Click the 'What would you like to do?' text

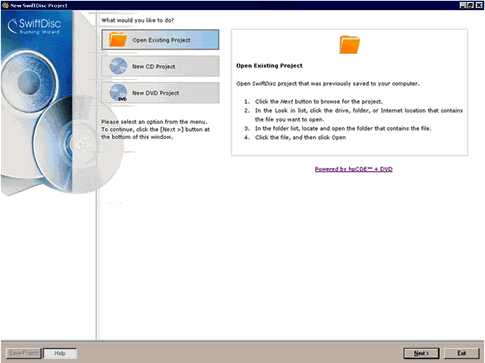pyautogui.click(x=138, y=20)
